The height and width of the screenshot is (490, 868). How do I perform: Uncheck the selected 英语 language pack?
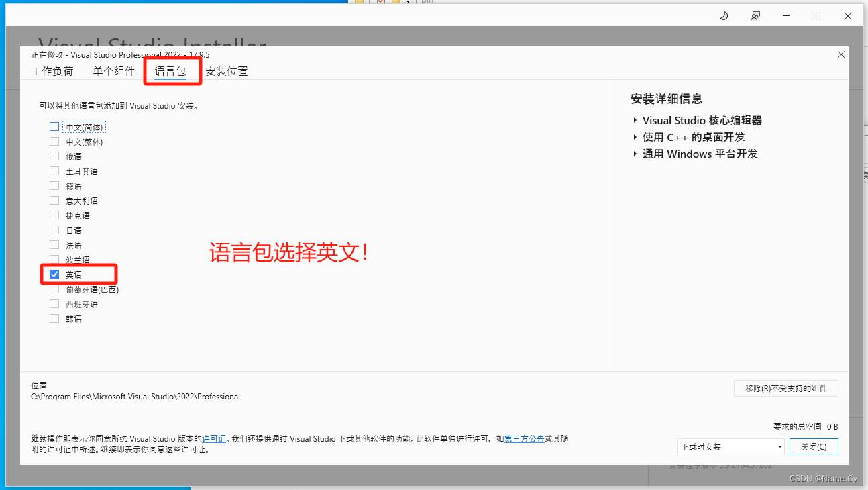[54, 274]
